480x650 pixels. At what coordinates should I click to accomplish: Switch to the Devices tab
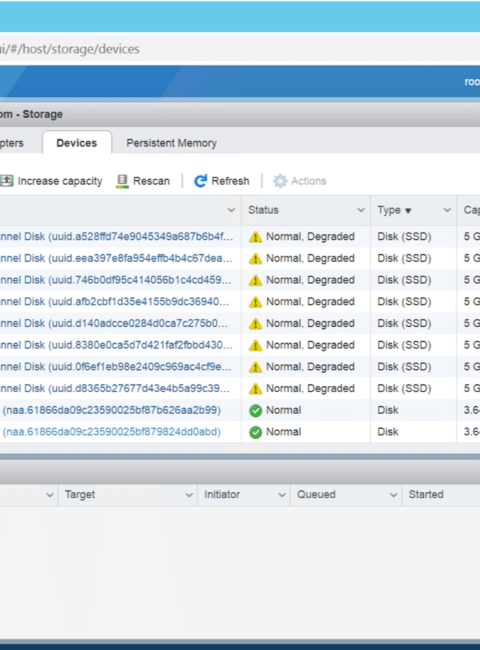[x=77, y=143]
